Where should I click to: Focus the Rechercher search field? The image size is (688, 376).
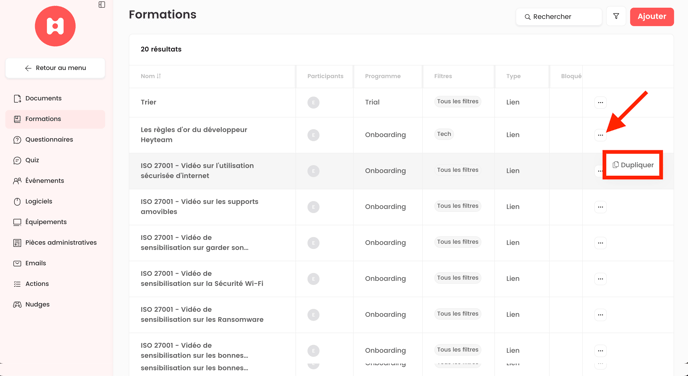pyautogui.click(x=559, y=17)
